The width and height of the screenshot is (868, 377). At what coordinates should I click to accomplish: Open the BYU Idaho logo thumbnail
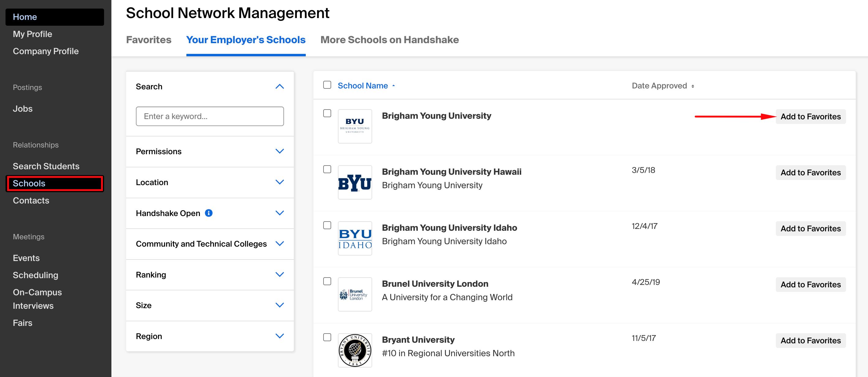coord(355,238)
